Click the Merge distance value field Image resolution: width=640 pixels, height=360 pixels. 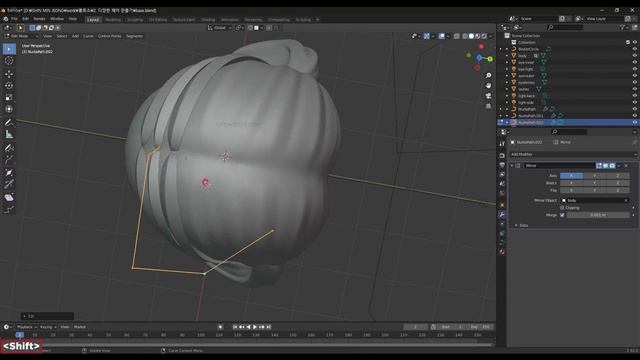point(598,215)
